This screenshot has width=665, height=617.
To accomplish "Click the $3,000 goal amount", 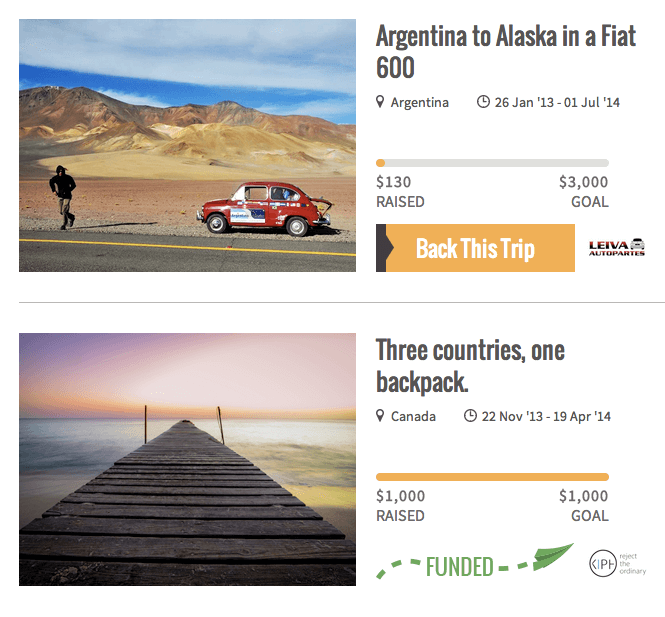I will point(583,182).
